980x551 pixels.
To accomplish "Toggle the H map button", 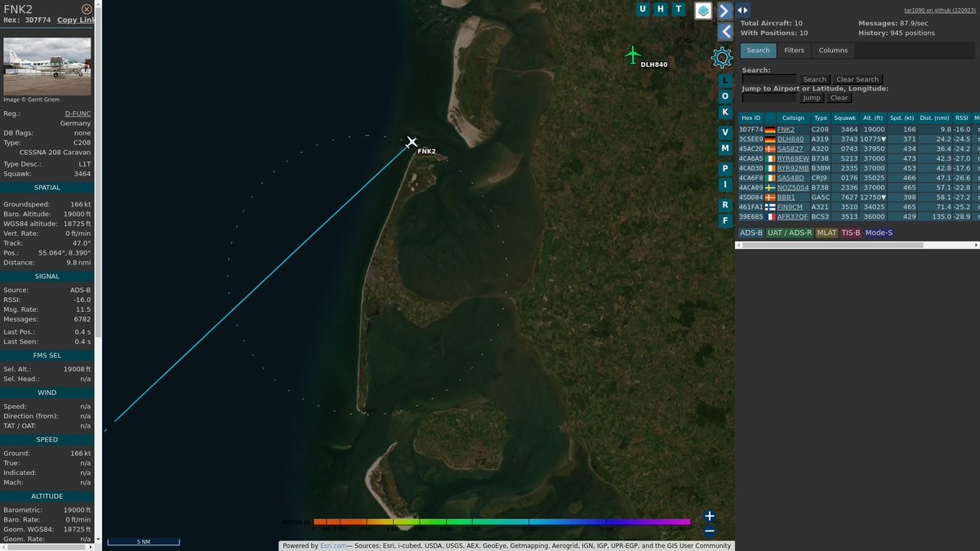I will coord(661,9).
